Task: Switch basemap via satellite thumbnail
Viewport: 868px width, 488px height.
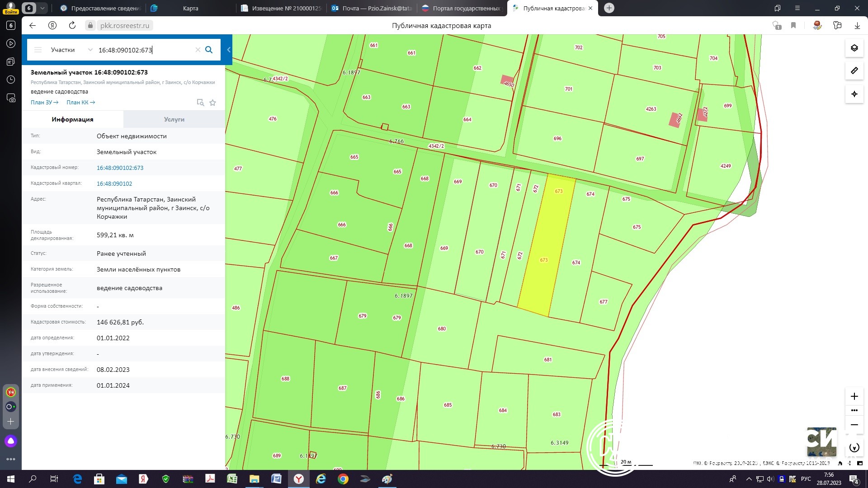Action: [821, 441]
